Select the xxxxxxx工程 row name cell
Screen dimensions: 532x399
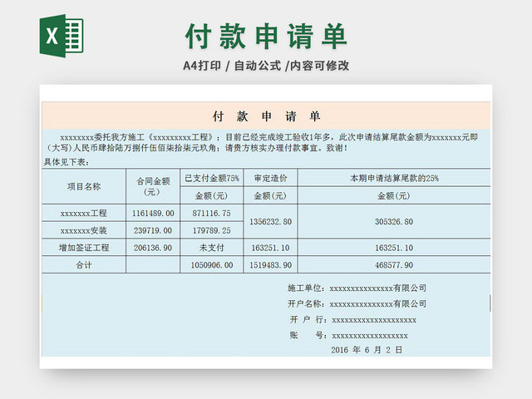point(84,213)
